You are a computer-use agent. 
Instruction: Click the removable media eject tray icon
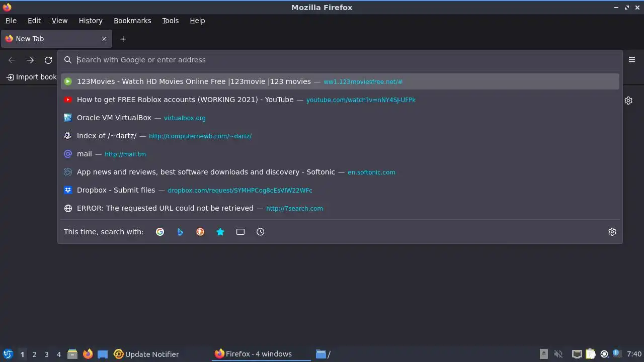click(544, 354)
